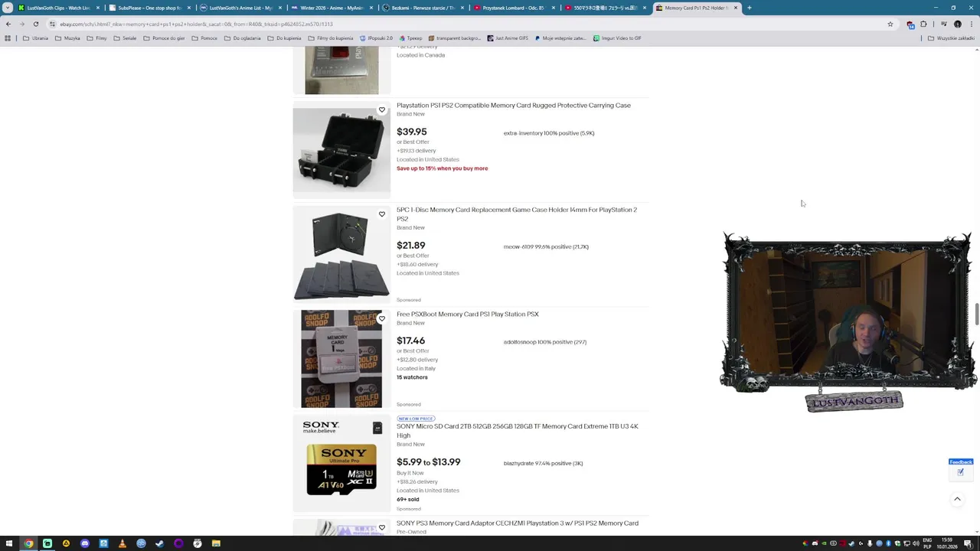Open Pomoce do gier bookmarks folder
The width and height of the screenshot is (980, 551).
click(164, 38)
